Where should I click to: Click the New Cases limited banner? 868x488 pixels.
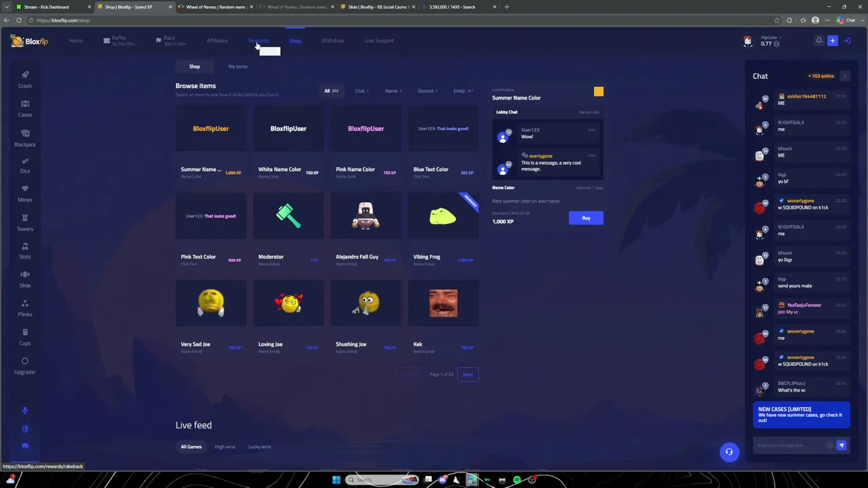[802, 415]
